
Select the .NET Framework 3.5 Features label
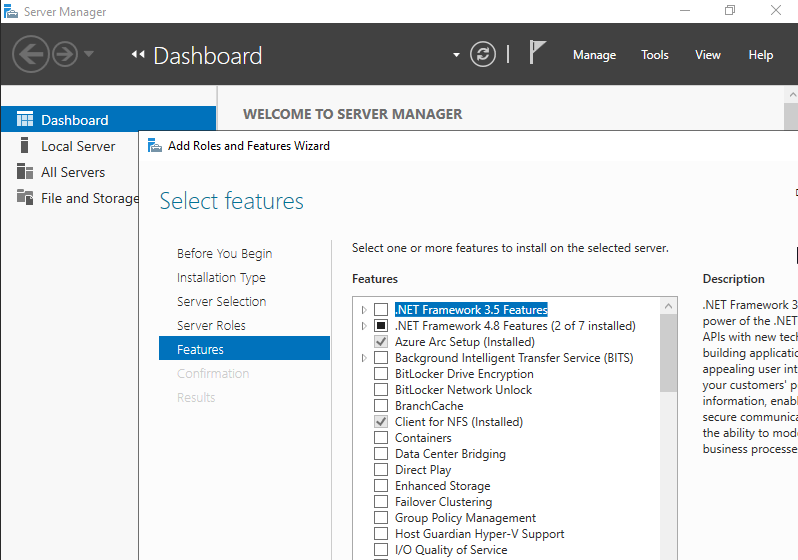pos(471,310)
